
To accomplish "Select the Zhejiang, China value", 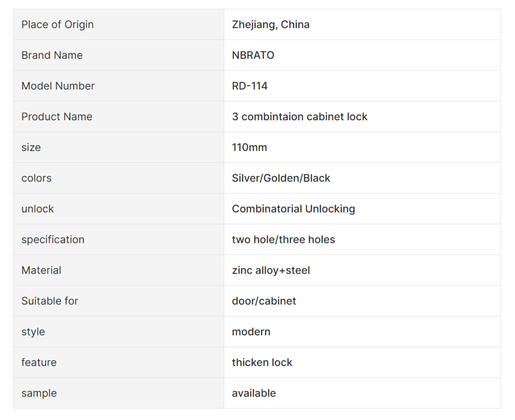I will point(271,25).
